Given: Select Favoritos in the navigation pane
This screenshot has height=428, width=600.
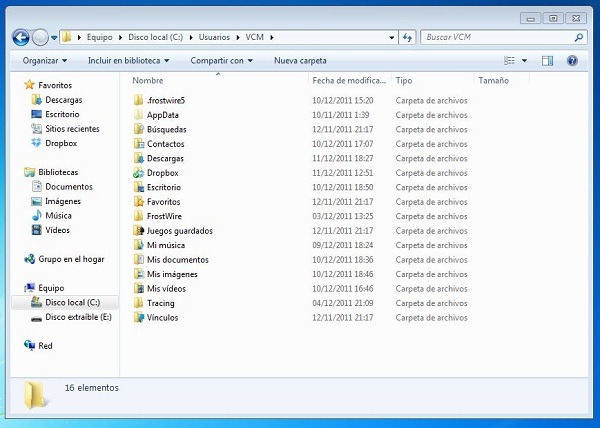Looking at the screenshot, I should point(55,85).
